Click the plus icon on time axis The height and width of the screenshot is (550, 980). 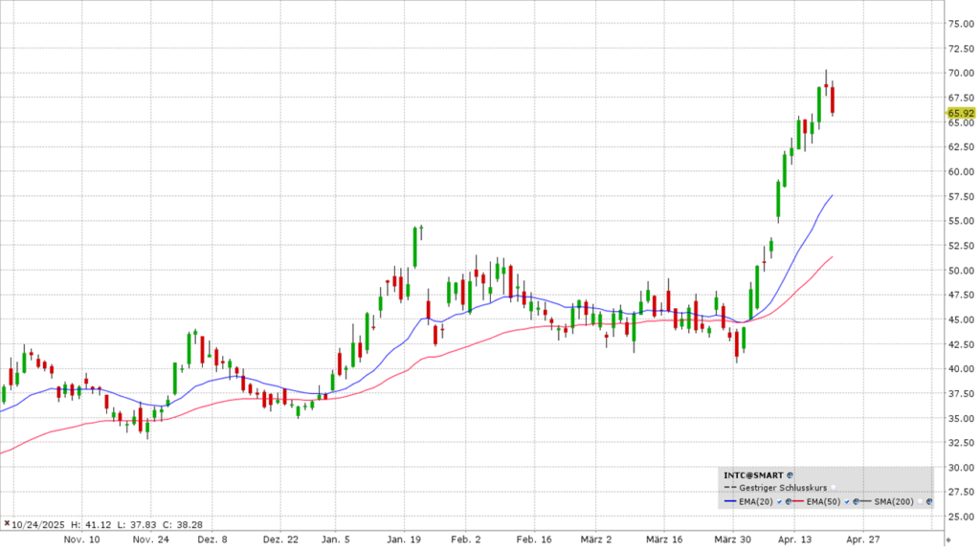tap(948, 539)
